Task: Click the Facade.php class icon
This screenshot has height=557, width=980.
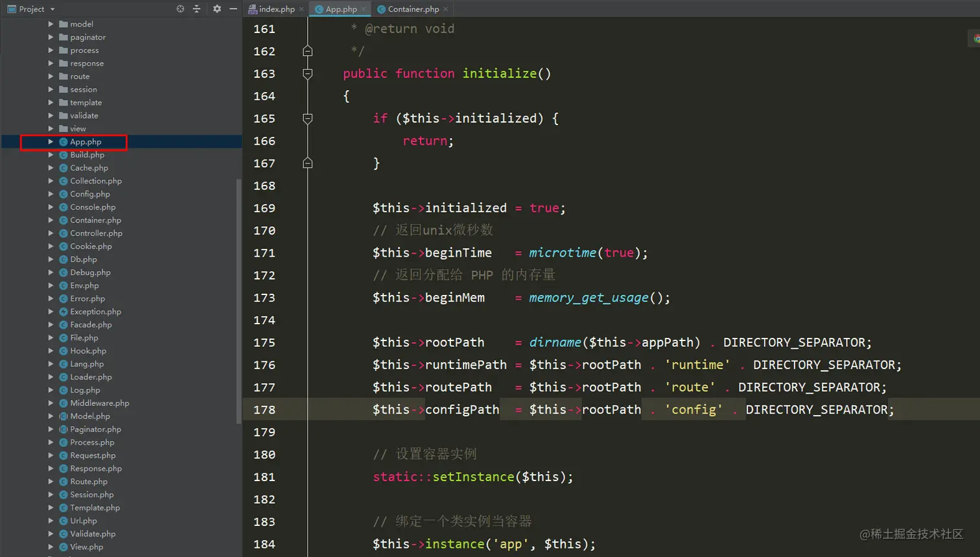Action: 64,325
